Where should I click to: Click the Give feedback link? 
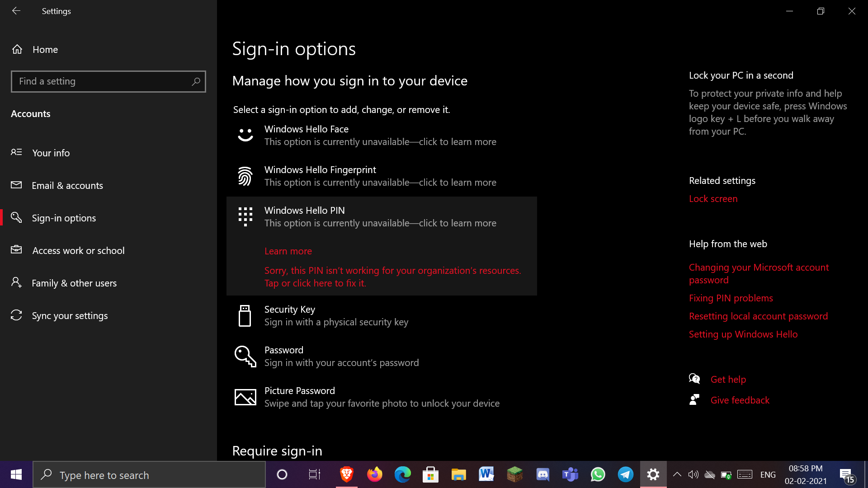pos(740,400)
